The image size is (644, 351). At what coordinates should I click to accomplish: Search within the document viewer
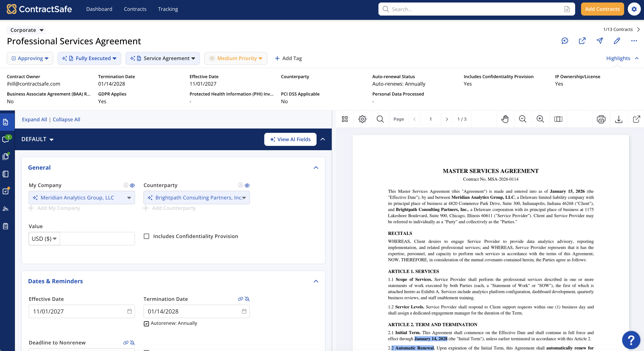380,119
